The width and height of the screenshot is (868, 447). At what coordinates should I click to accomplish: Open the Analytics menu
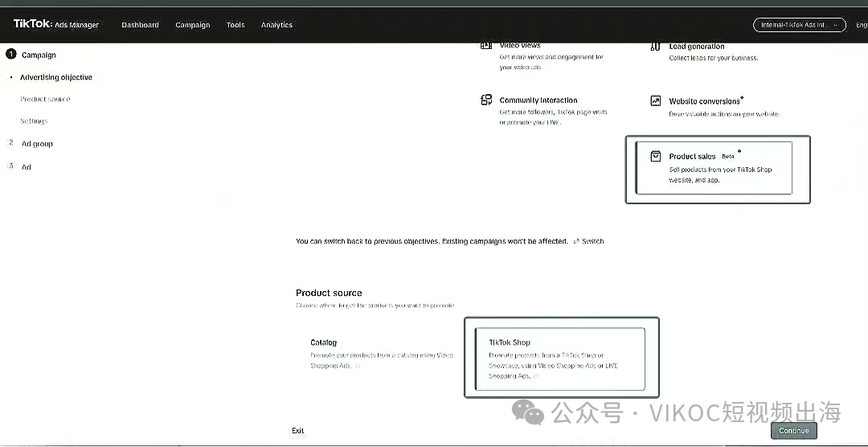(276, 25)
